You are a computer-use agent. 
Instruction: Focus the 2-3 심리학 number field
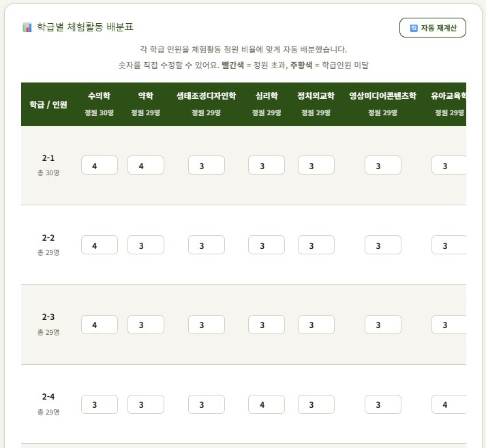point(267,325)
